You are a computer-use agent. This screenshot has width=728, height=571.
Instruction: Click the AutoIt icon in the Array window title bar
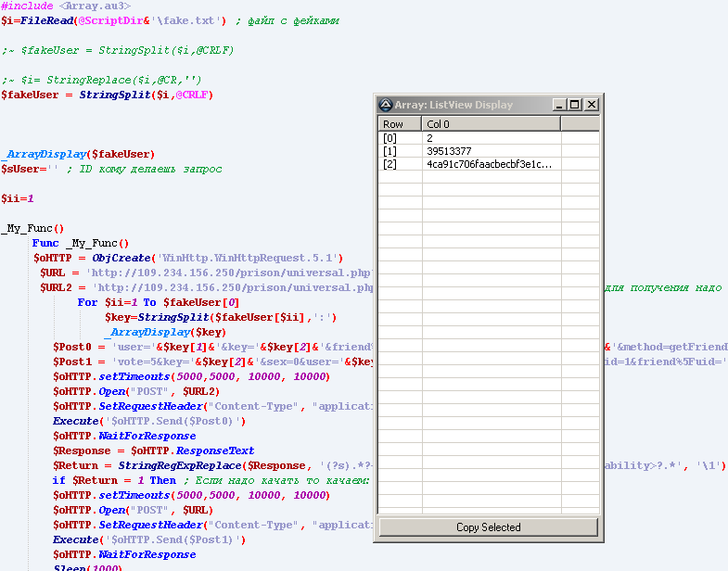coord(386,105)
